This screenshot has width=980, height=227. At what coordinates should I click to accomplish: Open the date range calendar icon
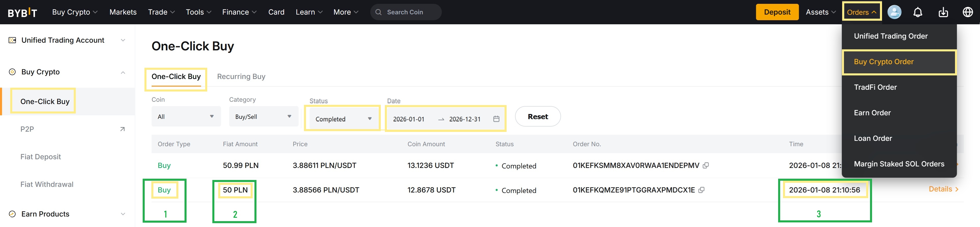click(x=496, y=119)
